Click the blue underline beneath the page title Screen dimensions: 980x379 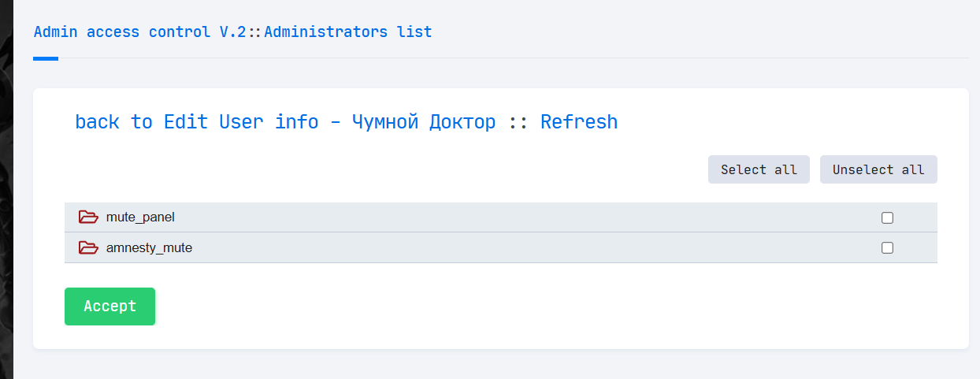tap(46, 58)
